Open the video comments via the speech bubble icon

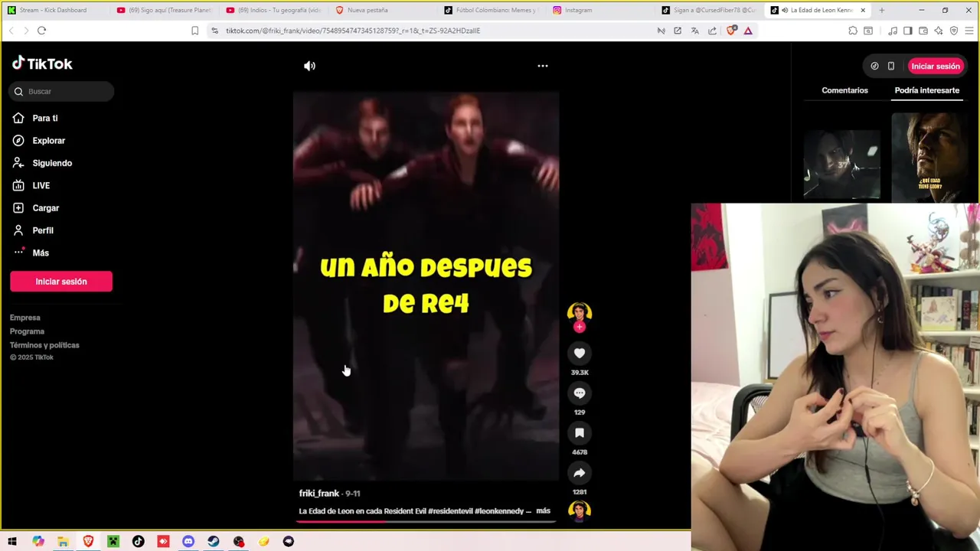(x=580, y=393)
